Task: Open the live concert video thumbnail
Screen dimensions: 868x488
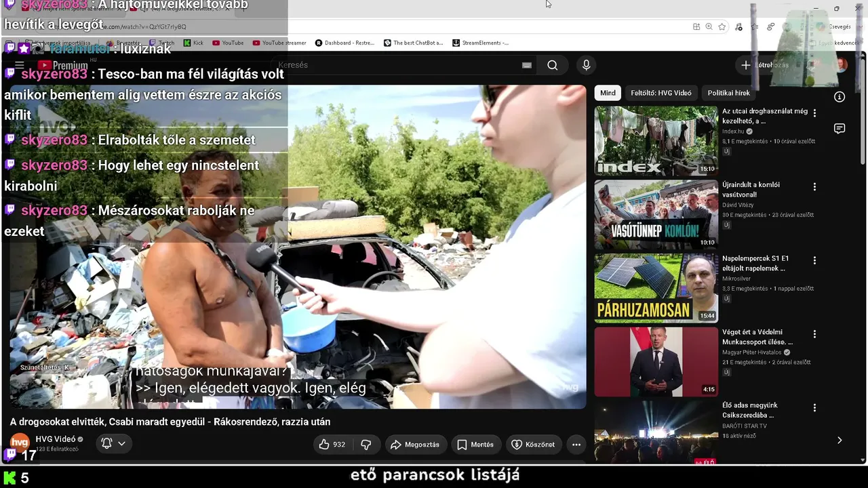Action: click(x=656, y=432)
